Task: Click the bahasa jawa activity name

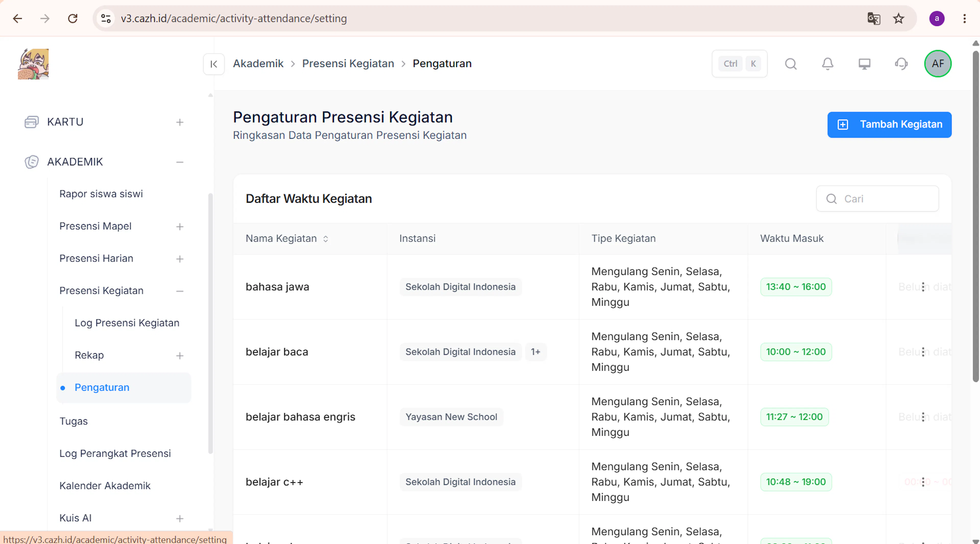Action: (x=277, y=287)
